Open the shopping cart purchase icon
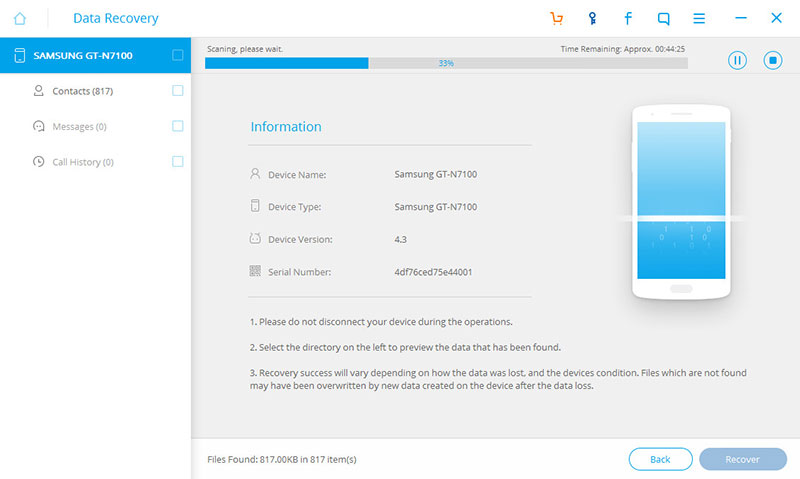800x479 pixels. tap(557, 18)
